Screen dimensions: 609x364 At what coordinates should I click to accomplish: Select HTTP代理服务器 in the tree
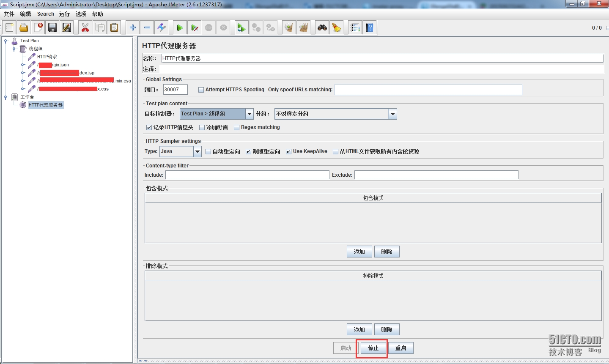[46, 105]
